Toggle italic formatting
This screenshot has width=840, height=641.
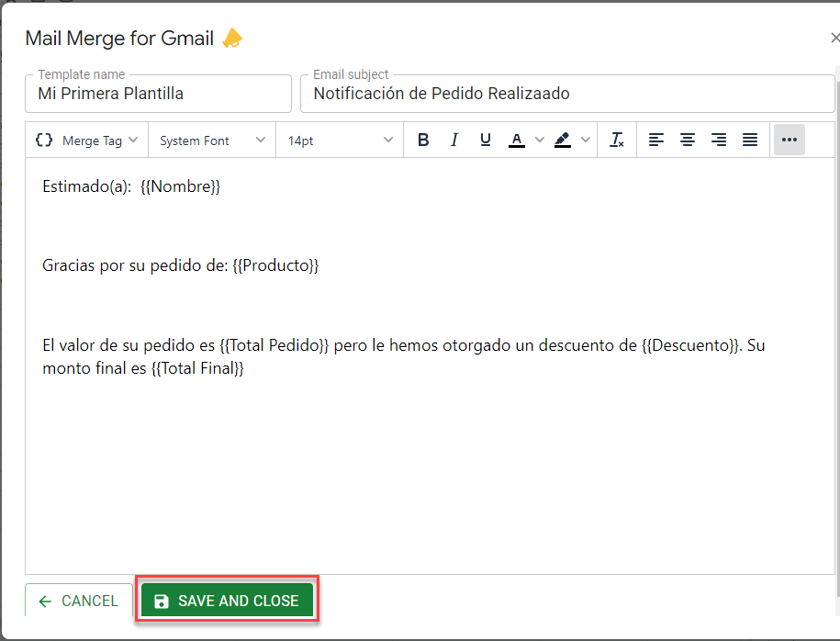454,140
